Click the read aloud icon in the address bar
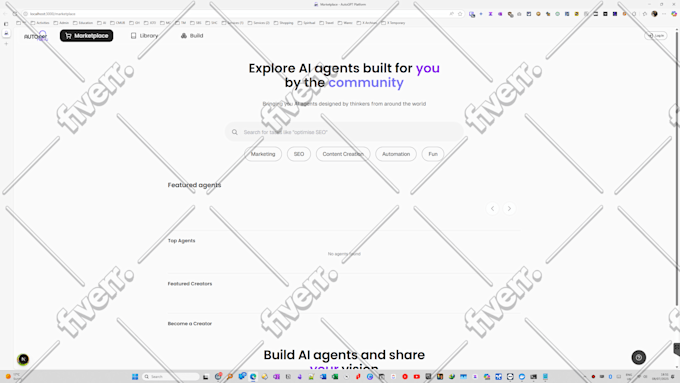680x383 pixels. coord(451,14)
